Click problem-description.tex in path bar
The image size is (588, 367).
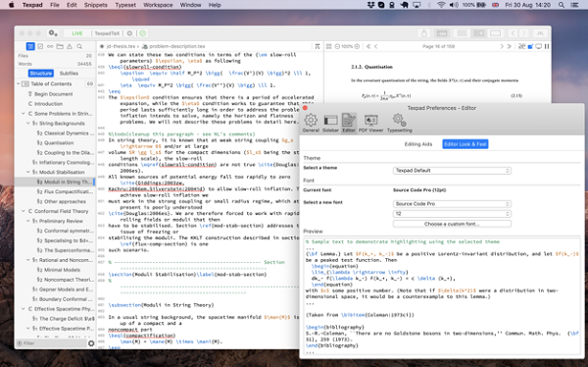[x=177, y=46]
